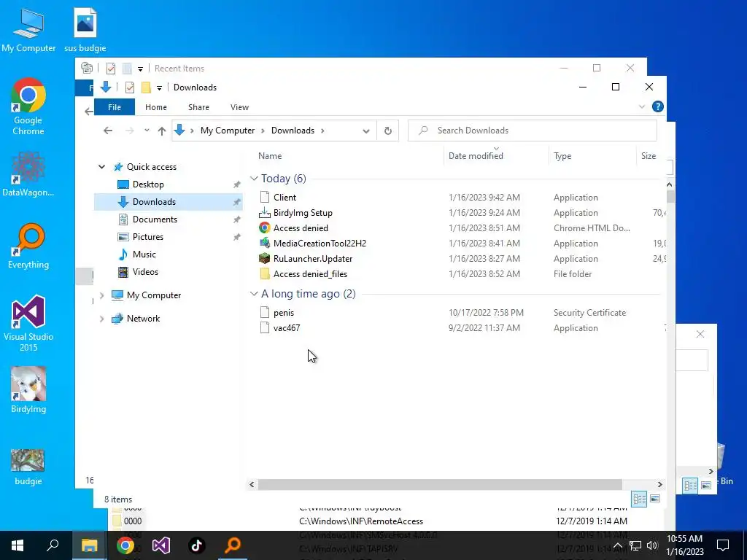The height and width of the screenshot is (560, 747).
Task: Open the BirdyImg desktop shortcut
Action: (x=28, y=389)
